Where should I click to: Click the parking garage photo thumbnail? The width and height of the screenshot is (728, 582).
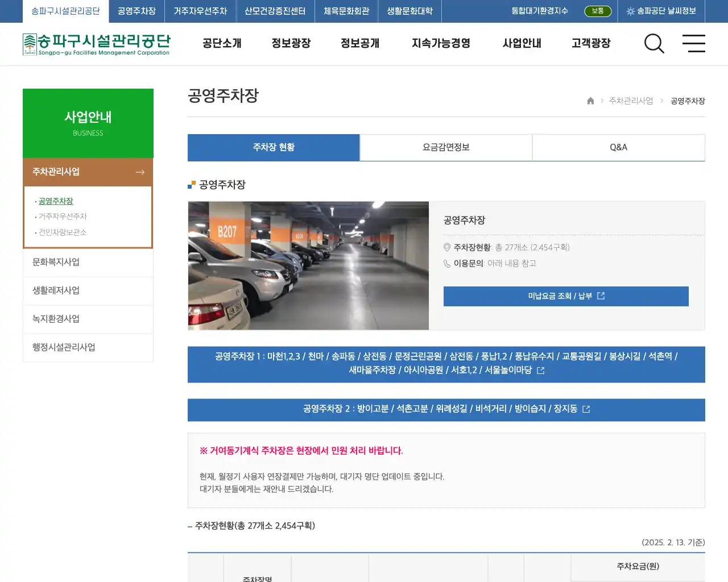point(308,265)
